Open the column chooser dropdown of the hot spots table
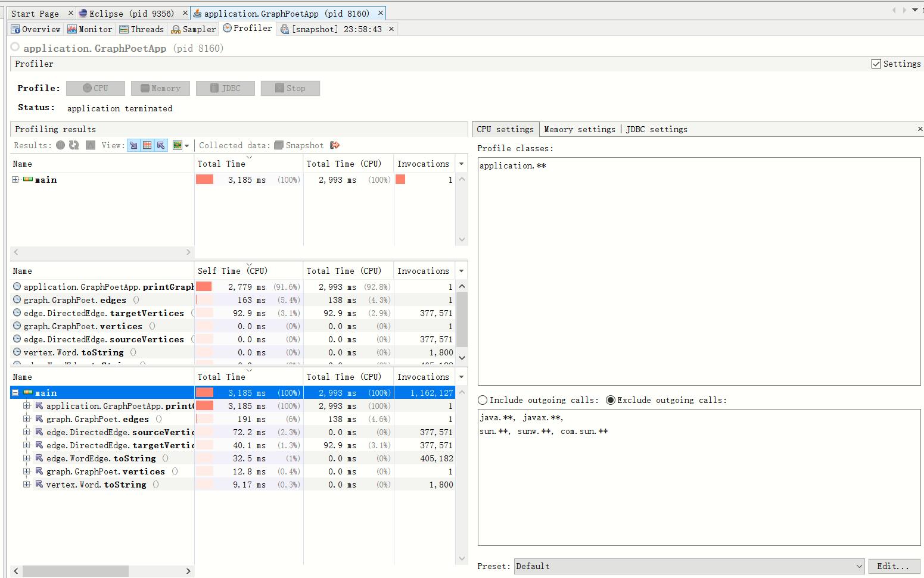Viewport: 924px width, 578px height. click(x=461, y=271)
